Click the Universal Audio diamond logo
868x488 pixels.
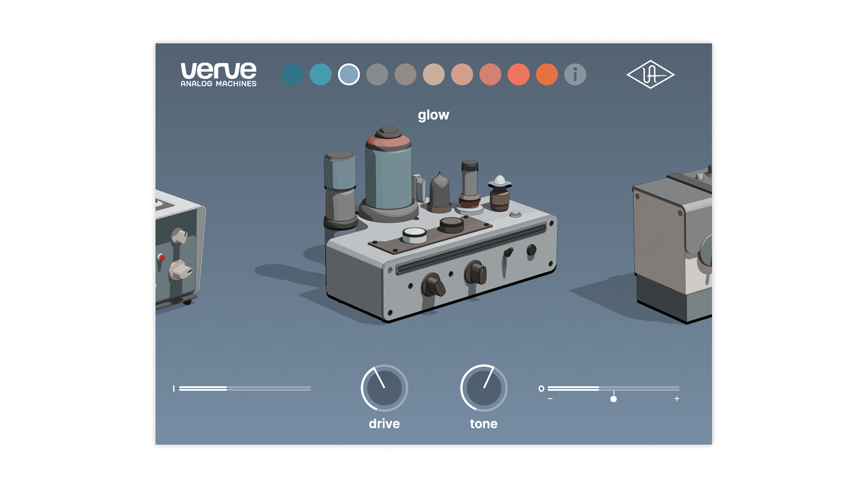(650, 75)
